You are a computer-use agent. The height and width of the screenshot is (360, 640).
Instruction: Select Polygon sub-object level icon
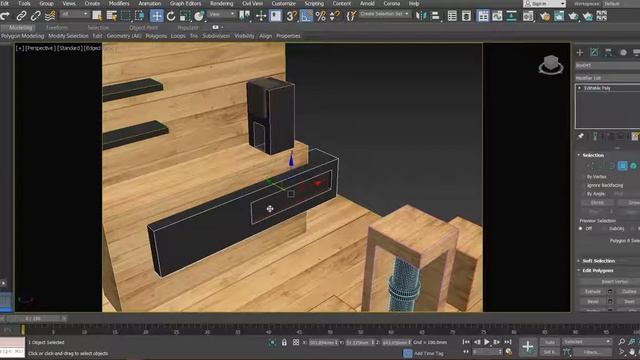pyautogui.click(x=622, y=166)
